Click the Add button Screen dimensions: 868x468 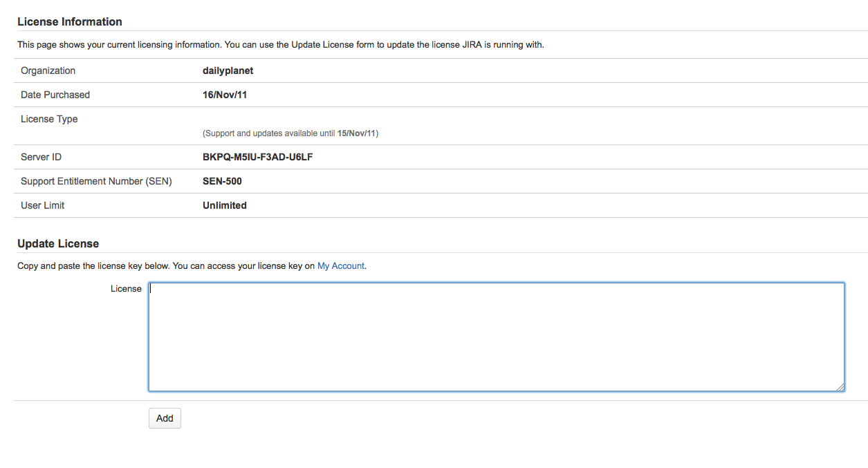(x=165, y=418)
